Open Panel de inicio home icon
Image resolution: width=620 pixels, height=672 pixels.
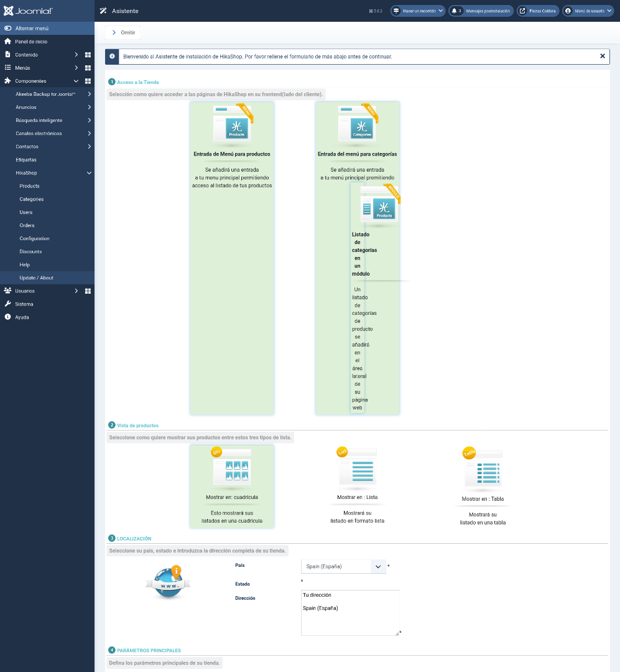[7, 42]
